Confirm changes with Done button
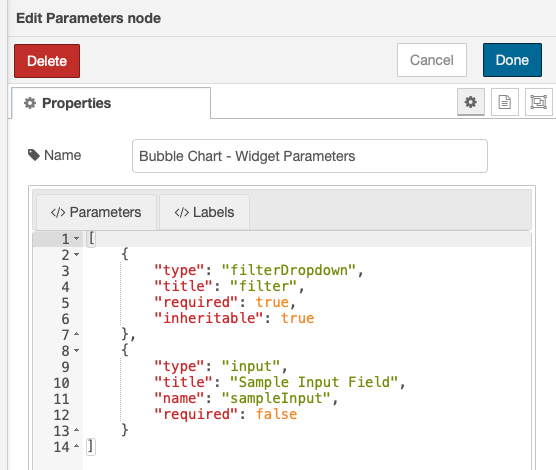The image size is (556, 470). 512,60
